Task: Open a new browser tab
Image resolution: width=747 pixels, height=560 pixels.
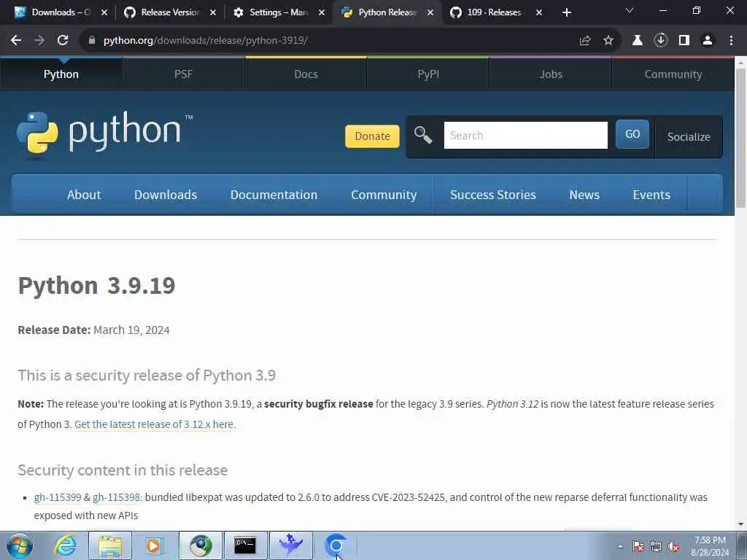Action: [566, 13]
